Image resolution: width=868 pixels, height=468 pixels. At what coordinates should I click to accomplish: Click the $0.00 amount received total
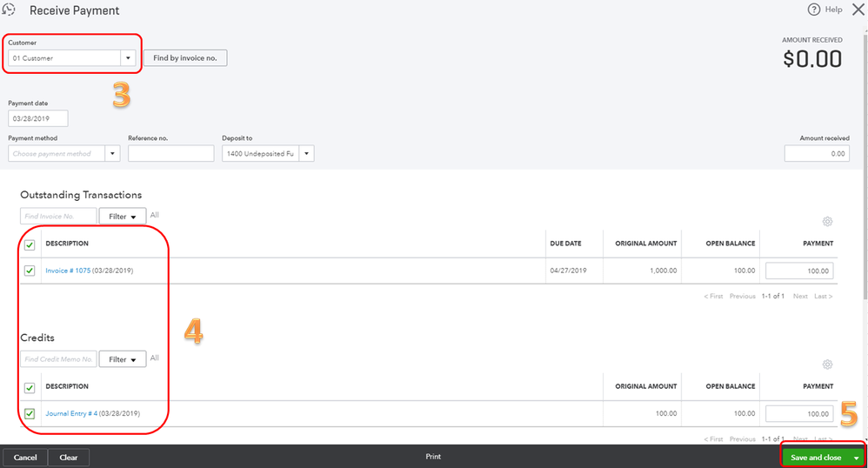[812, 58]
